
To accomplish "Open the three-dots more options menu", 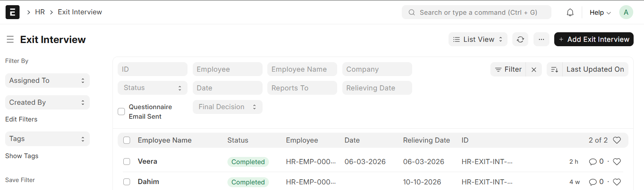I will tap(541, 39).
